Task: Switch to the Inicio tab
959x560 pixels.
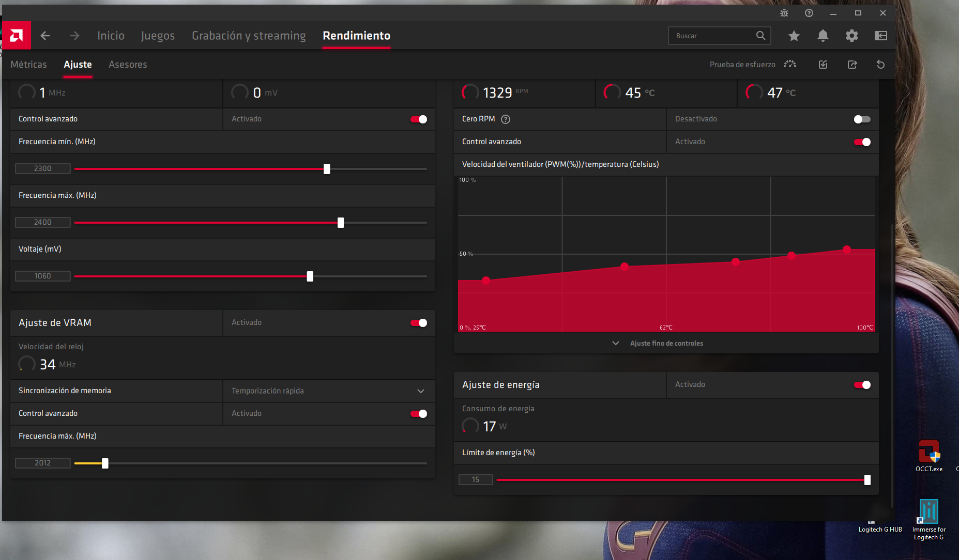Action: point(111,36)
